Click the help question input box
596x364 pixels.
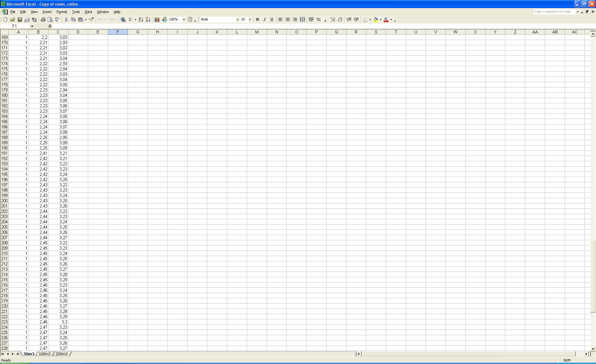(x=554, y=12)
